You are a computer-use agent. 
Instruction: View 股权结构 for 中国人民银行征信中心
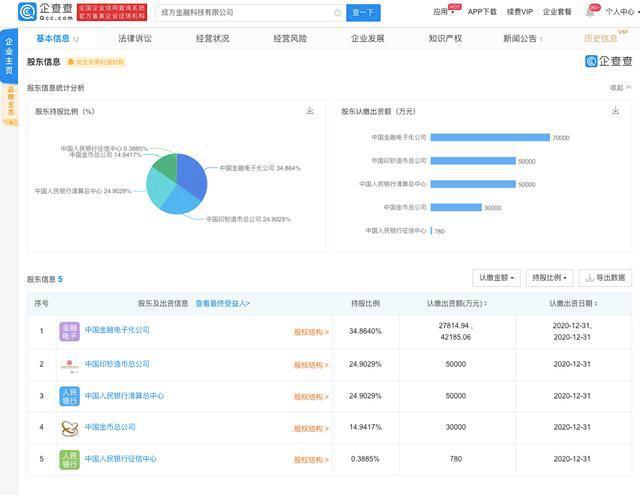(311, 460)
